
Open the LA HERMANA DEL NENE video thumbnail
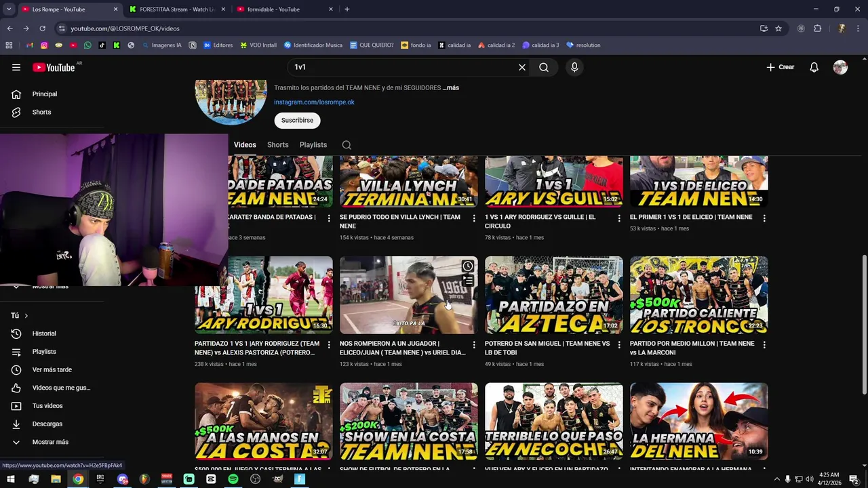tap(699, 422)
